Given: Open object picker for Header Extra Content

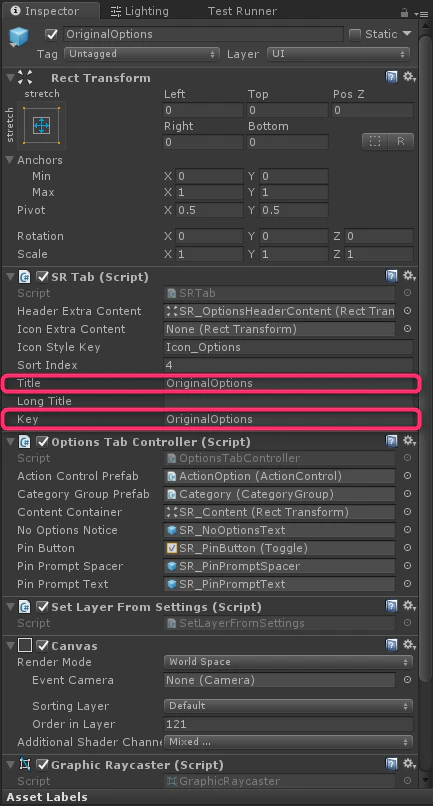Looking at the screenshot, I should 407,310.
